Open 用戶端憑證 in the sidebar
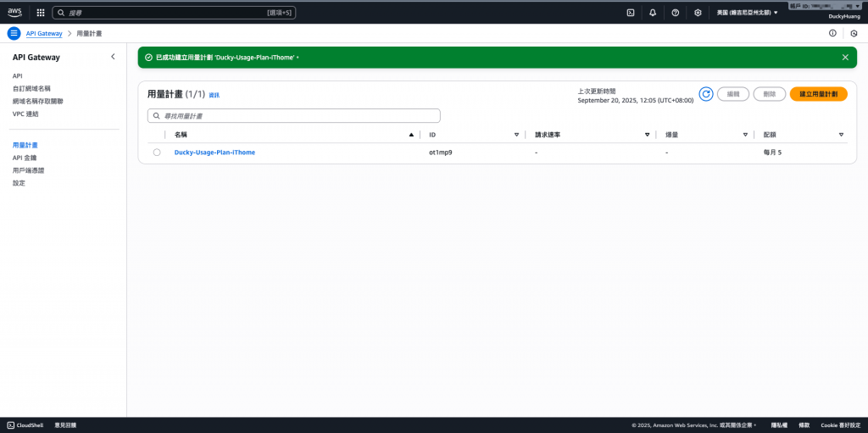 (28, 170)
